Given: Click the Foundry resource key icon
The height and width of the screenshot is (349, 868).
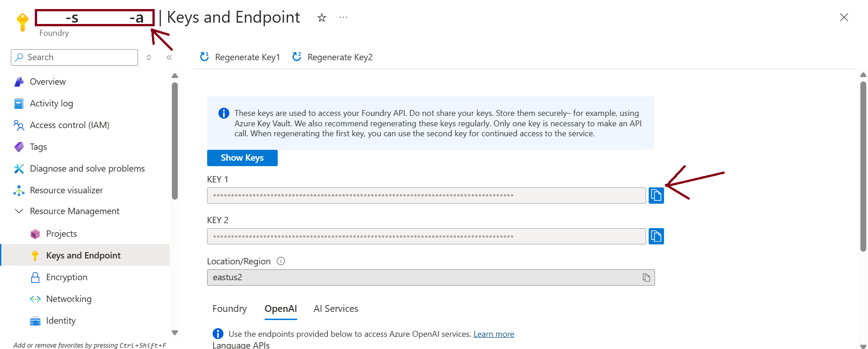Looking at the screenshot, I should pos(22,22).
